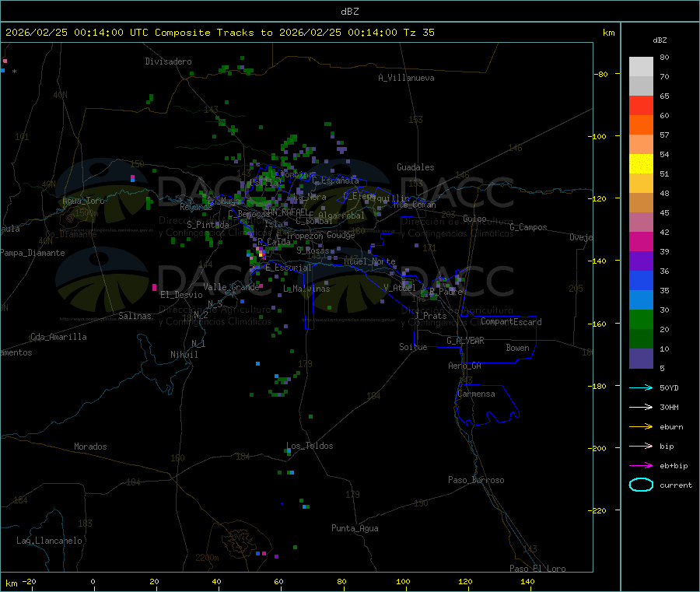Click the J_Prats map label
This screenshot has width=700, height=592.
tap(431, 316)
